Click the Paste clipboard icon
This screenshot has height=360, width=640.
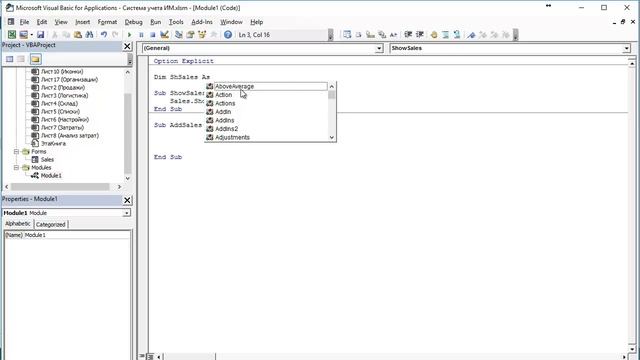coord(78,35)
